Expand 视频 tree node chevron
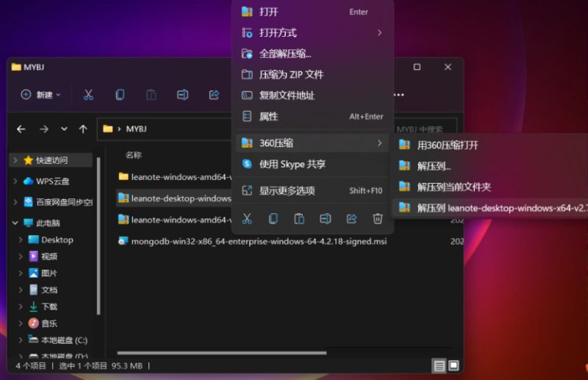Screen dimensions: 588x380 coord(21,257)
